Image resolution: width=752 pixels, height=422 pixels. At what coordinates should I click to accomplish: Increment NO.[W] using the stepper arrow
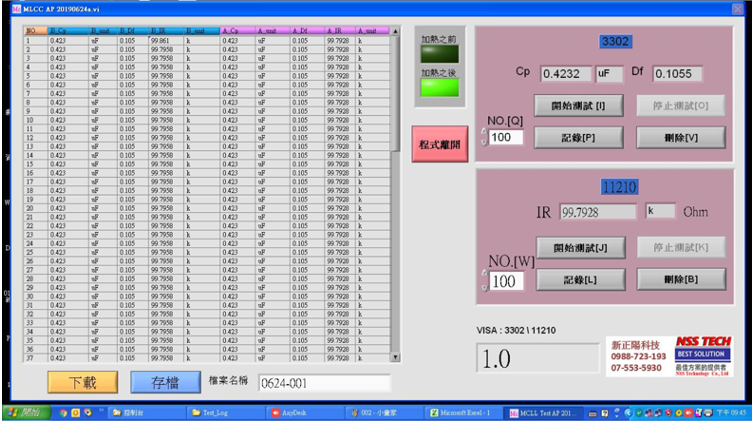click(x=485, y=275)
